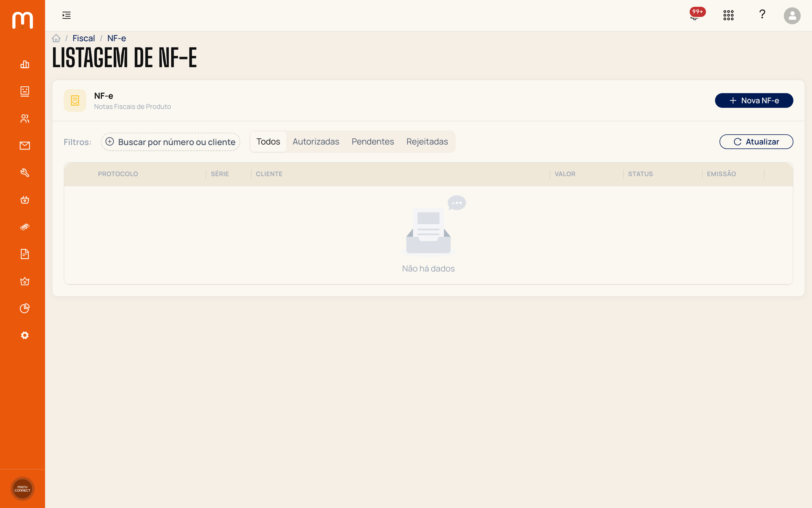Click the STATUS column header
This screenshot has width=812, height=508.
tap(640, 174)
